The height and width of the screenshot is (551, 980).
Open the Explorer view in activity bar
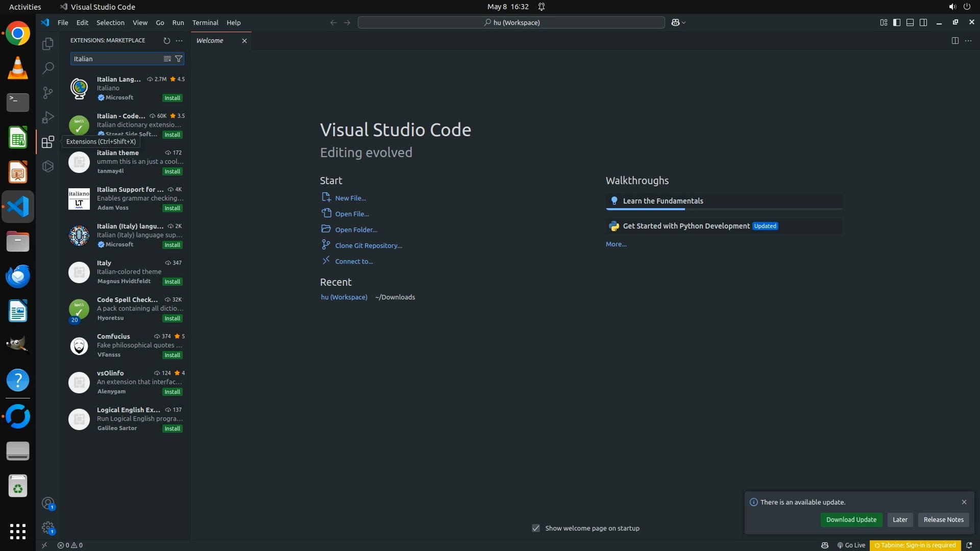click(x=47, y=44)
